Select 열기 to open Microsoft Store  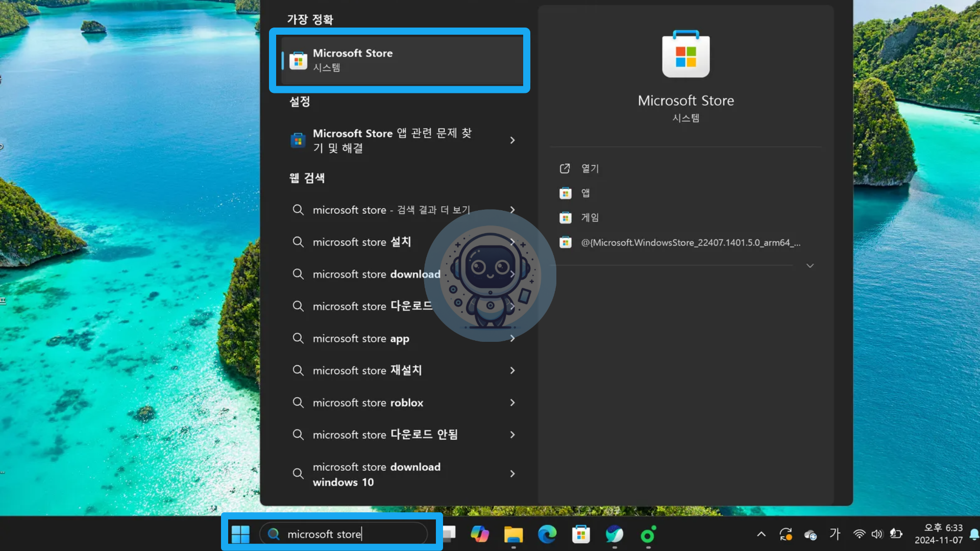tap(590, 168)
